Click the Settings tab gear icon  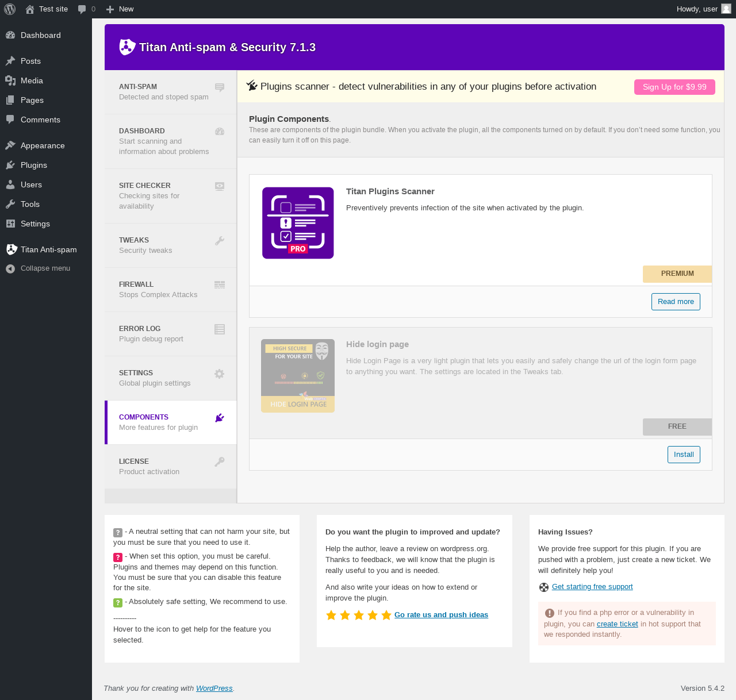click(x=219, y=374)
